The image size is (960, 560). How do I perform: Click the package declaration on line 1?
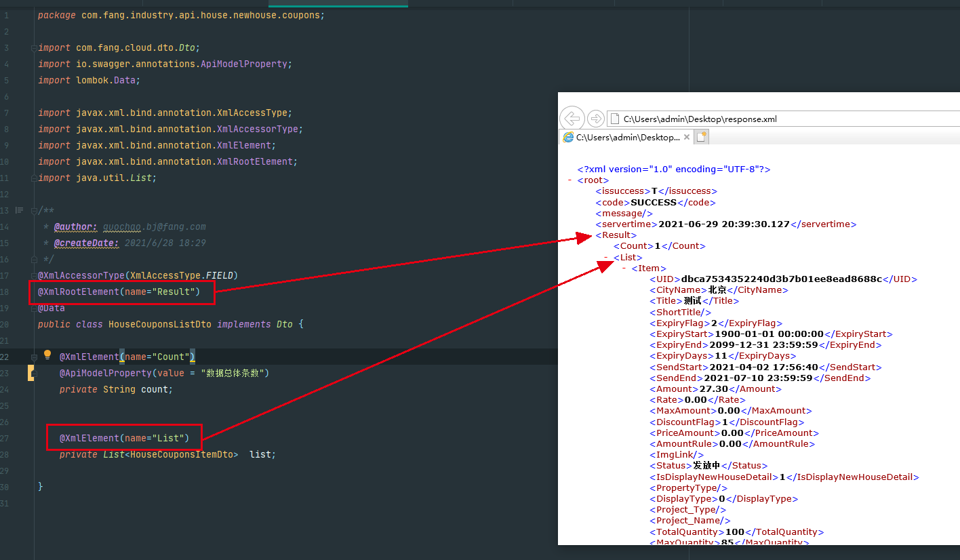click(x=181, y=15)
